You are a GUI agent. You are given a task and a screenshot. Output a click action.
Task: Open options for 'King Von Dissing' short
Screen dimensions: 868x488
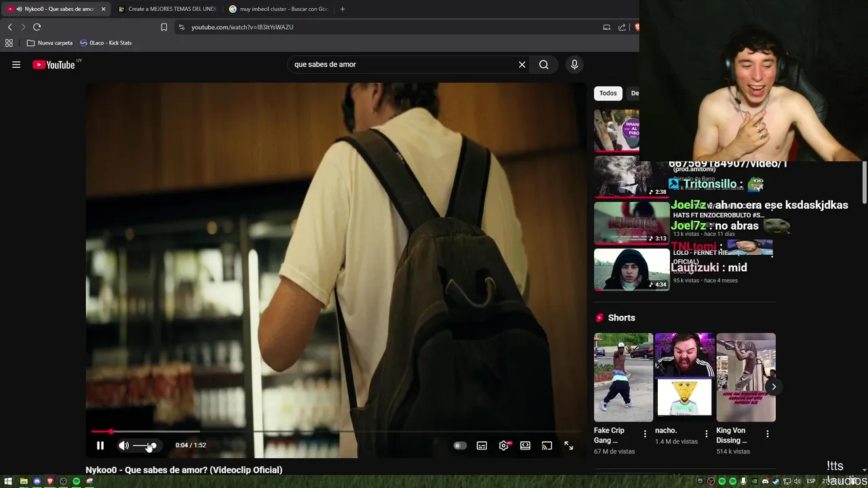pos(768,434)
